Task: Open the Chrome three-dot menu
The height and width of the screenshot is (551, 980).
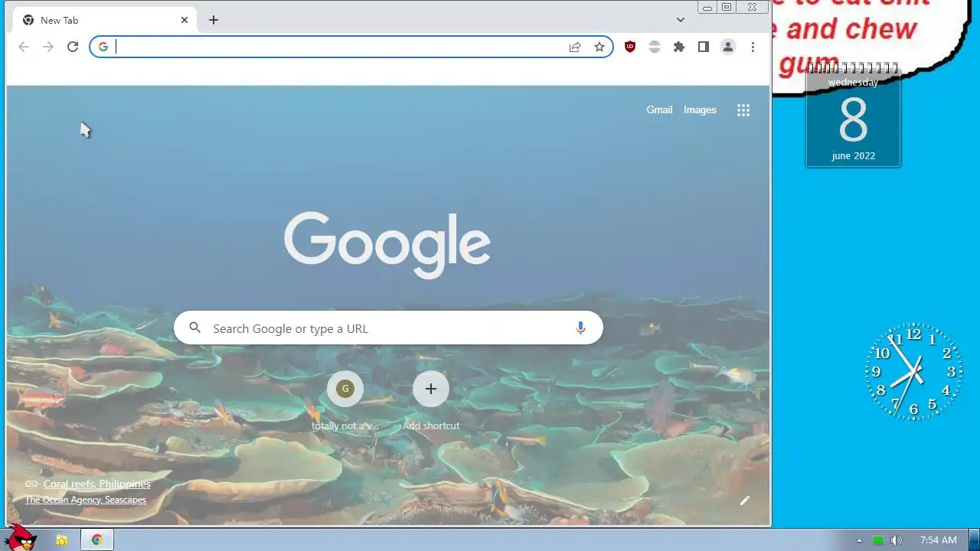Action: click(753, 47)
